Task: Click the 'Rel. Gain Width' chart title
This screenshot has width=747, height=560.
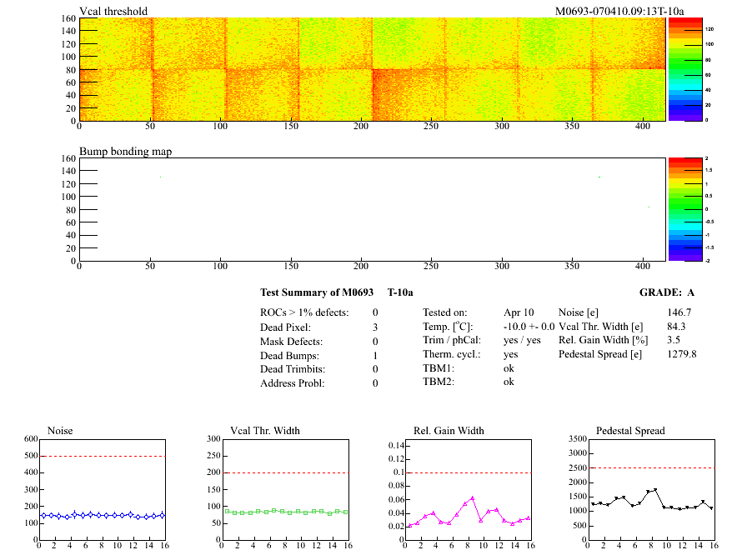Action: (449, 431)
